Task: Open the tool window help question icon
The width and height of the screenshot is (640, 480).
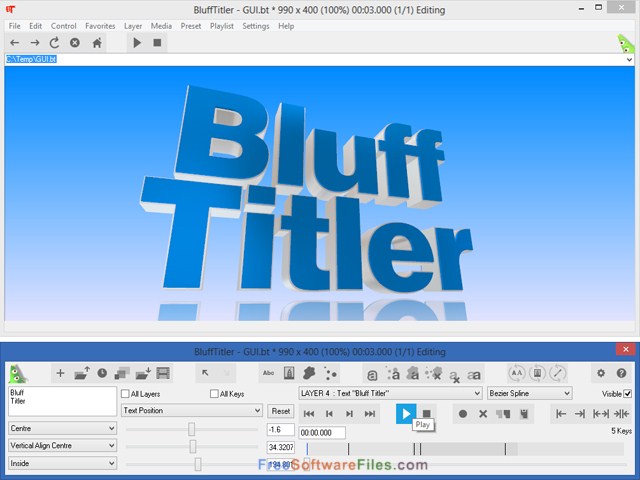Action: [622, 373]
